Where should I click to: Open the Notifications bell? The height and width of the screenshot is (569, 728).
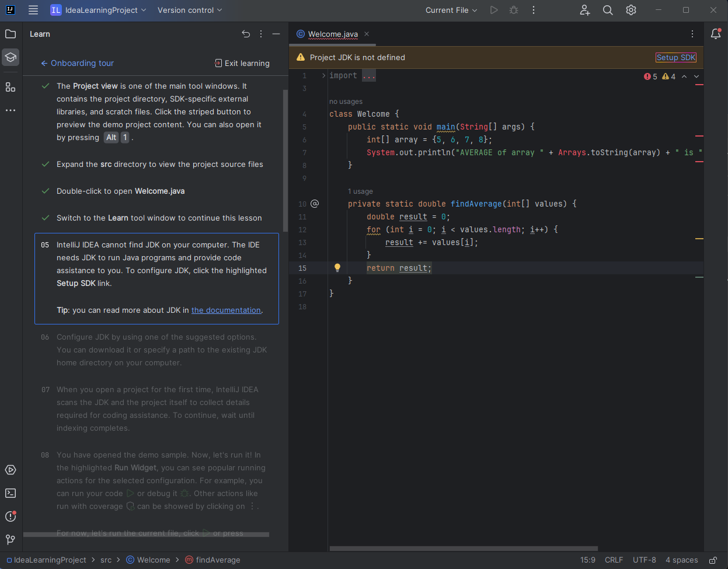click(x=716, y=34)
